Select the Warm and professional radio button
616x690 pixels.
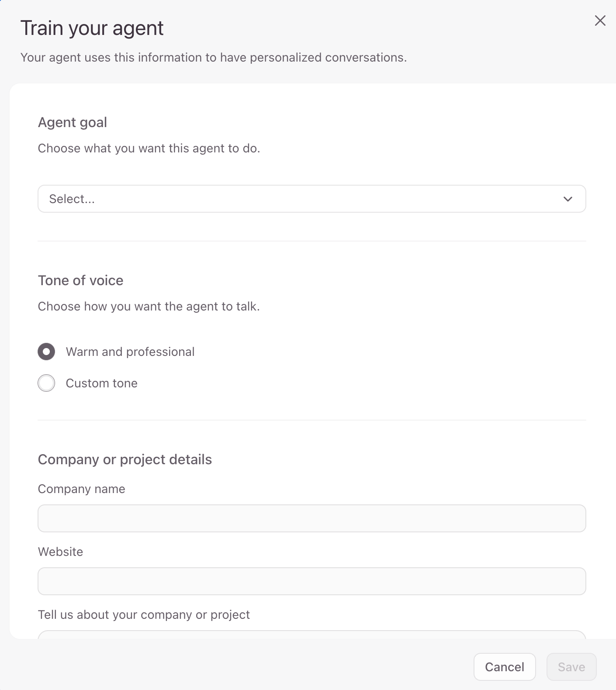coord(46,352)
